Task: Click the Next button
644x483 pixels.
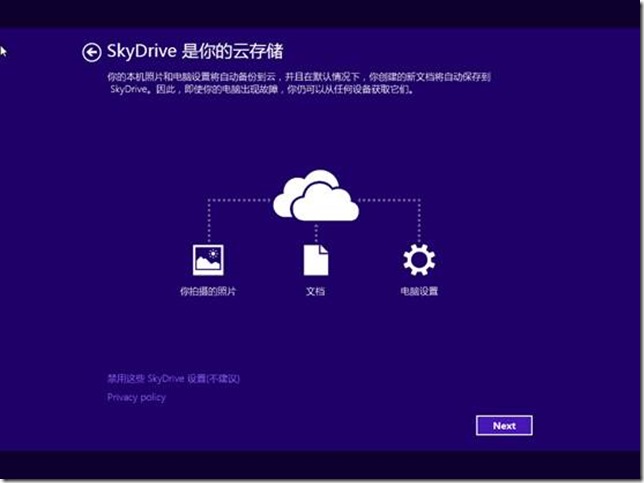Action: click(x=504, y=426)
